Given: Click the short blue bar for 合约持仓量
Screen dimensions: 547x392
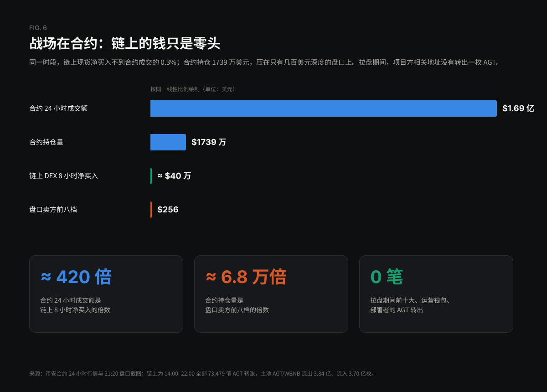Looking at the screenshot, I should [x=168, y=142].
